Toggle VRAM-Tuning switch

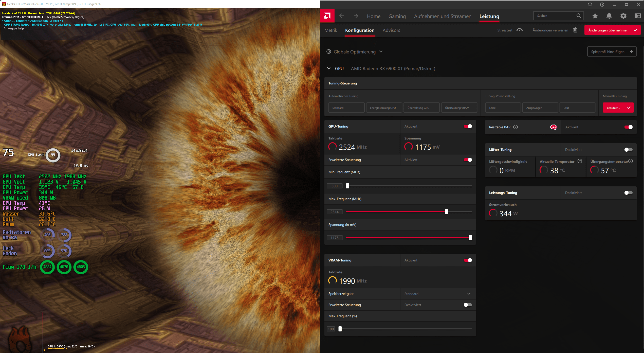468,260
